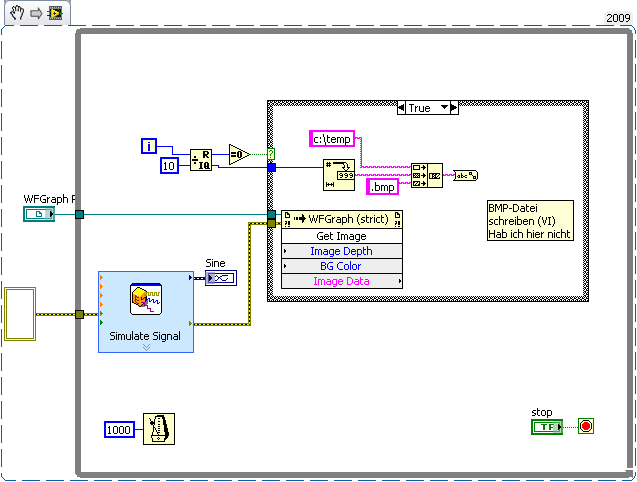Select the Wait Until Next ms metronome

pyautogui.click(x=159, y=429)
